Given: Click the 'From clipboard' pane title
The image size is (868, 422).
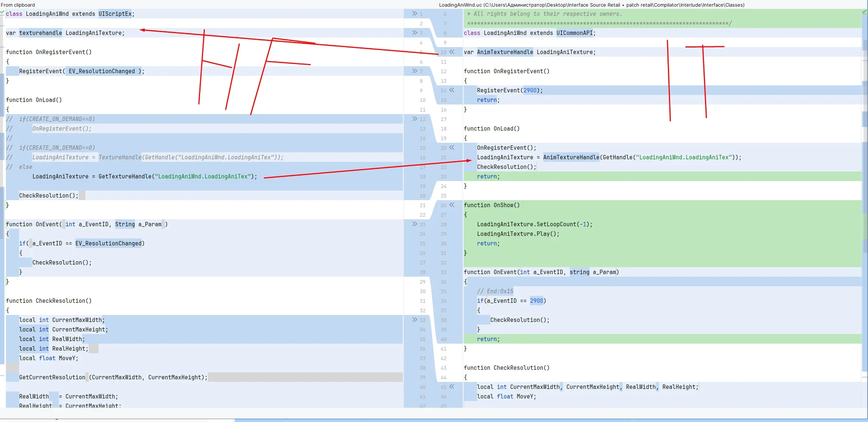Looking at the screenshot, I should [18, 5].
